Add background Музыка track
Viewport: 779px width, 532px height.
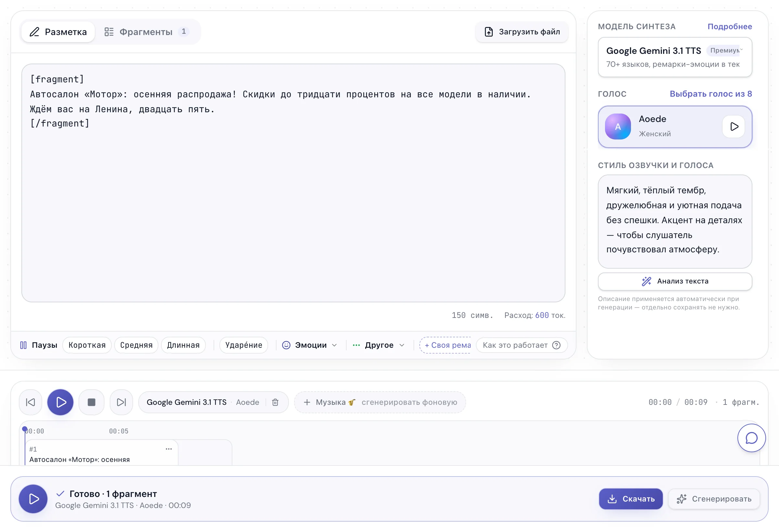(x=380, y=402)
